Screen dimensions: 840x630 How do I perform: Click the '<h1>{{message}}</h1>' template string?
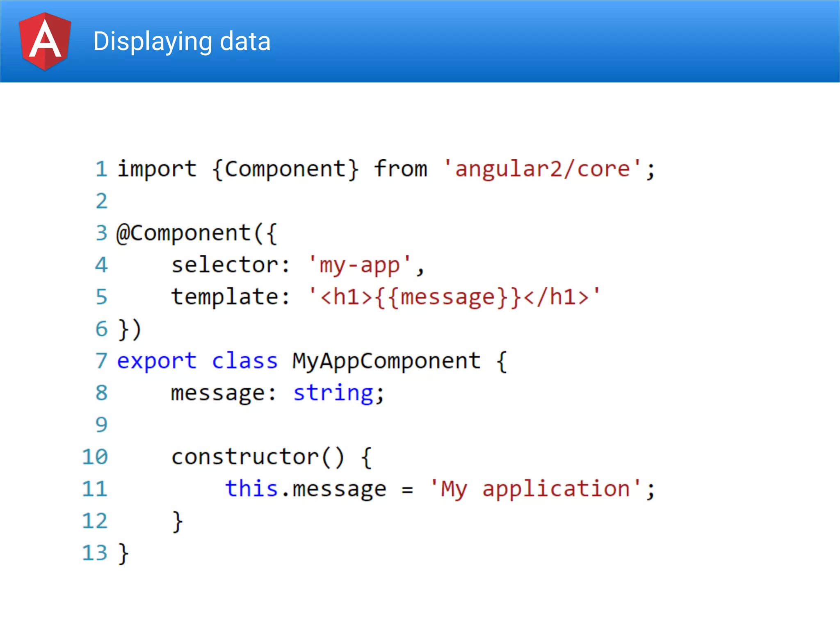pyautogui.click(x=454, y=297)
